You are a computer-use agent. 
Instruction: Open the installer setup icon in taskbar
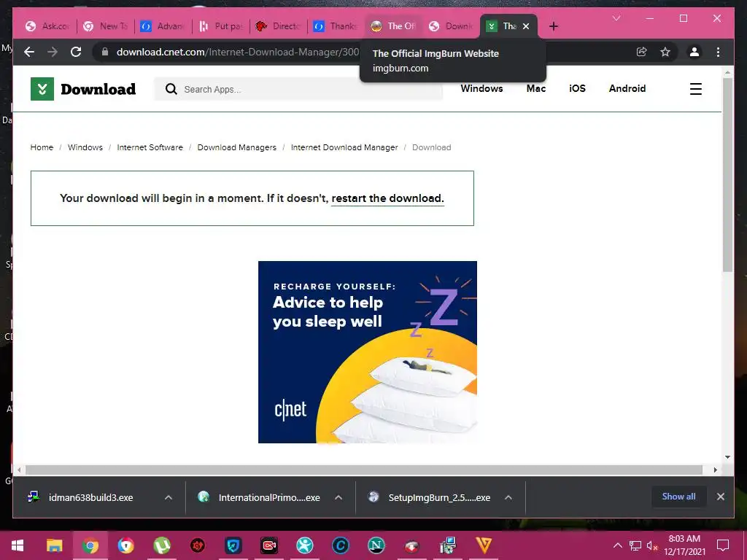448,545
